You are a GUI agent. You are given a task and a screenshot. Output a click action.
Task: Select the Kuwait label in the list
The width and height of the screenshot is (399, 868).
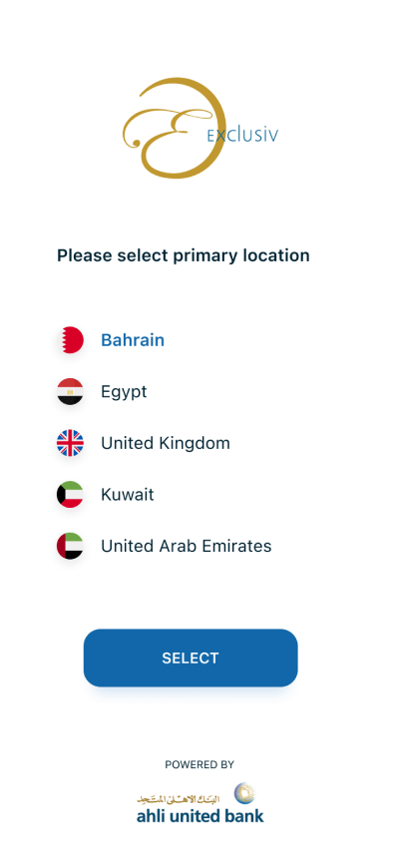pyautogui.click(x=128, y=494)
